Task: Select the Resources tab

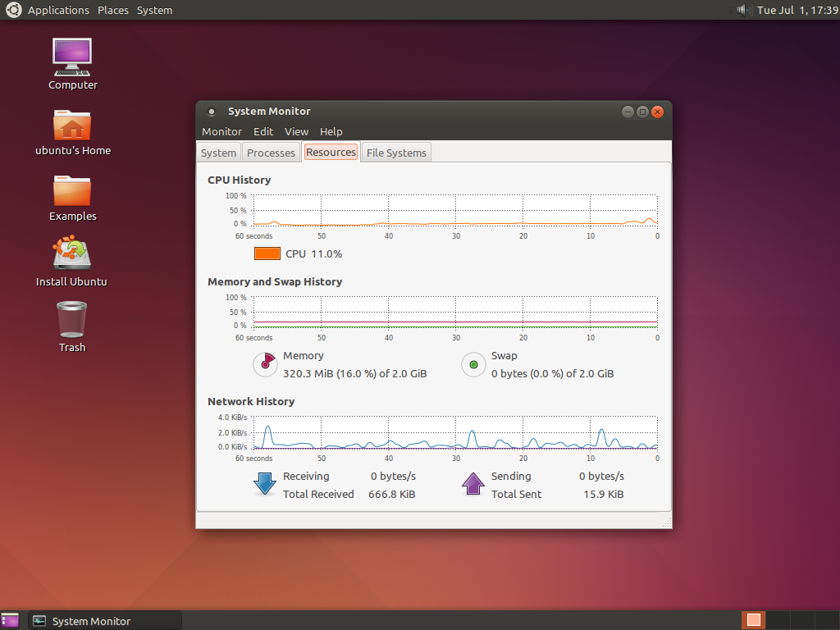Action: point(331,152)
